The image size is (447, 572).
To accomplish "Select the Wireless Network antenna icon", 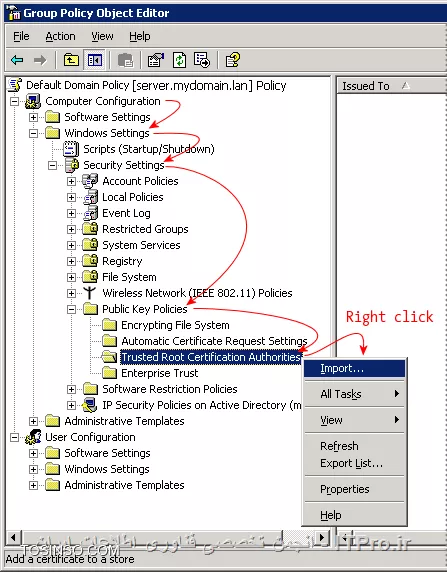I will tap(89, 293).
